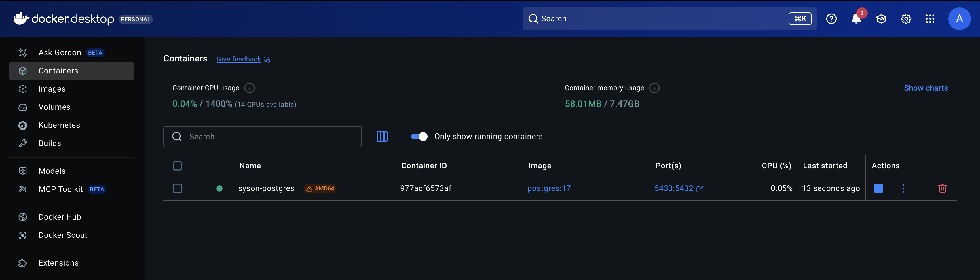The image size is (980, 280).
Task: Click the Show charts button
Action: (x=926, y=88)
